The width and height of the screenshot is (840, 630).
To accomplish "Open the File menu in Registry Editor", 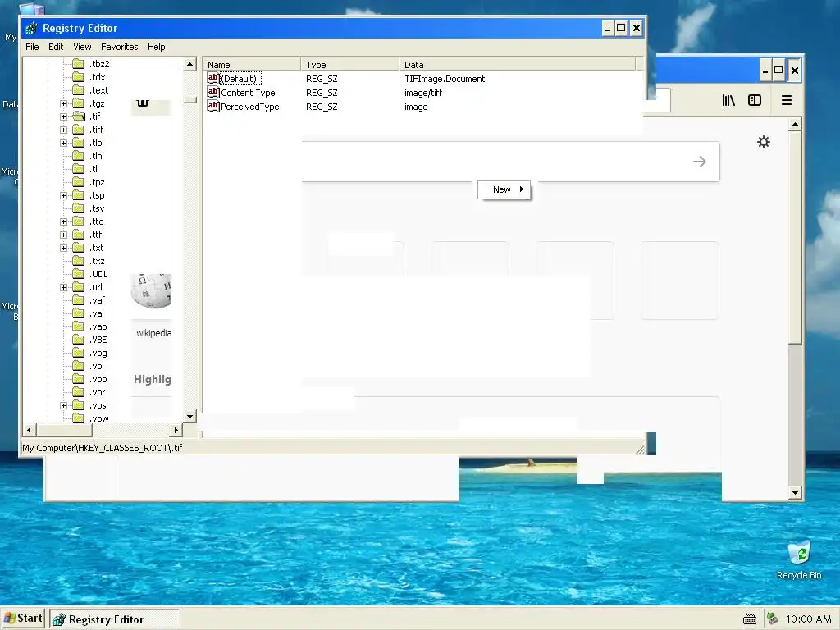I will click(32, 47).
